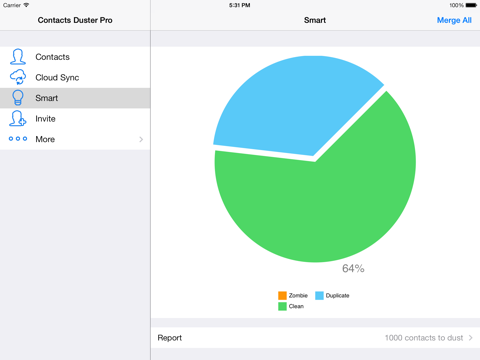The image size is (480, 360).
Task: Click the Smart navigation bar title
Action: [x=315, y=20]
